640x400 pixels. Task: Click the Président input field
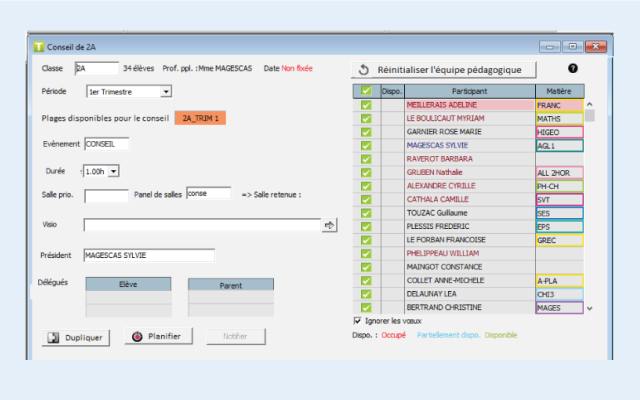148,255
